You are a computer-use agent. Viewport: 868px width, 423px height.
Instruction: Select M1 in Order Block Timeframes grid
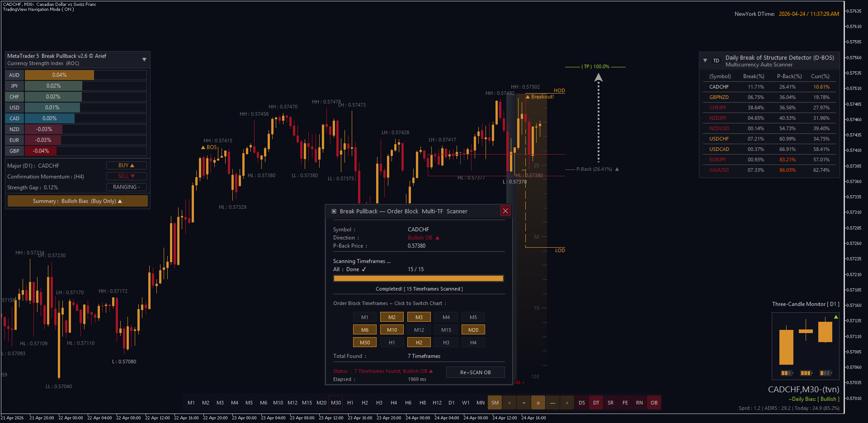click(x=365, y=317)
